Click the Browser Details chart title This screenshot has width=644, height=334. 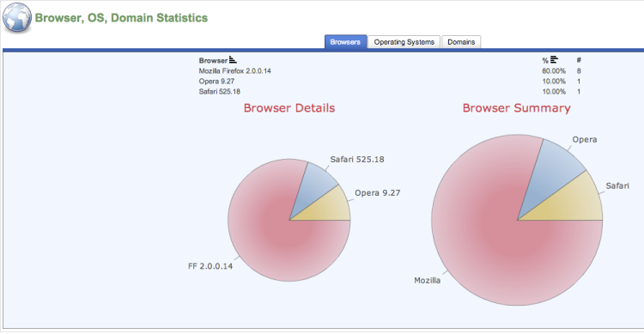click(x=289, y=108)
